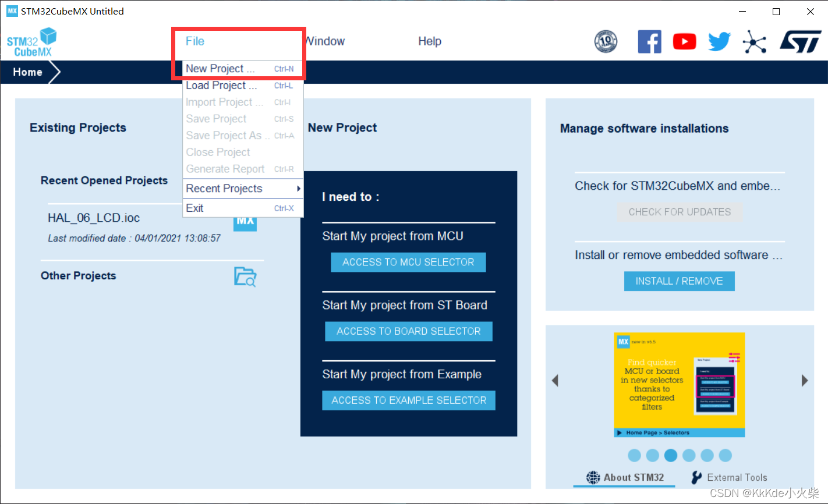Open the YouTube channel icon

[x=684, y=41]
